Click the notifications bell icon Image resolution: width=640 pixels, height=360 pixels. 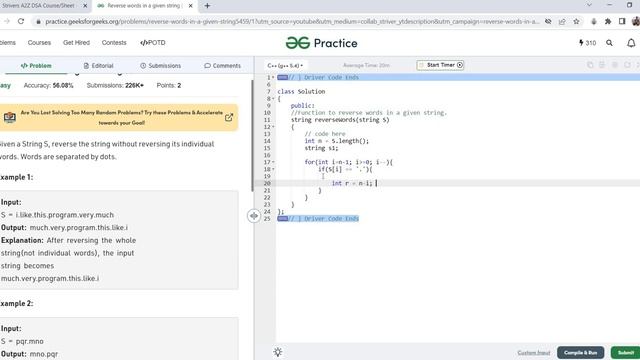[631, 43]
